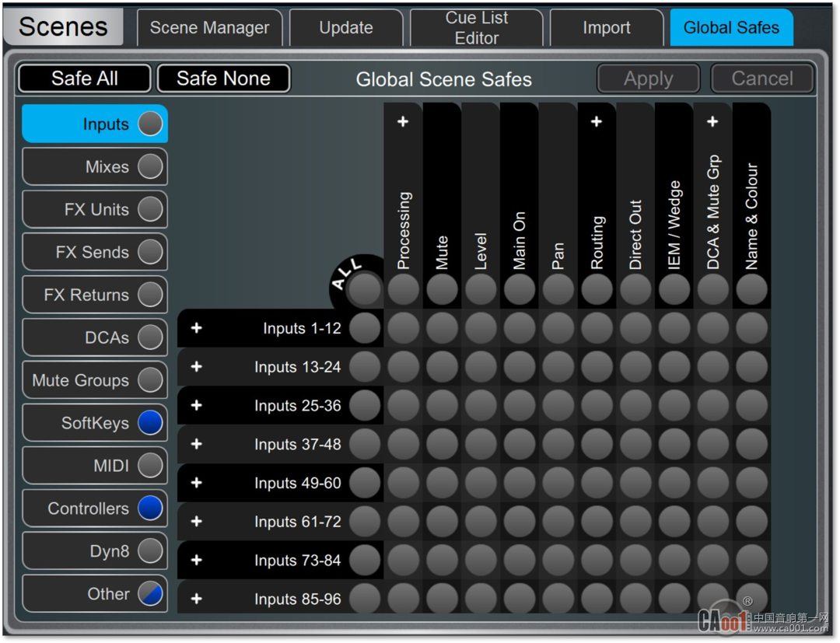This screenshot has height=643, width=840.
Task: Toggle Mute safe for Inputs 13-24
Action: point(442,367)
